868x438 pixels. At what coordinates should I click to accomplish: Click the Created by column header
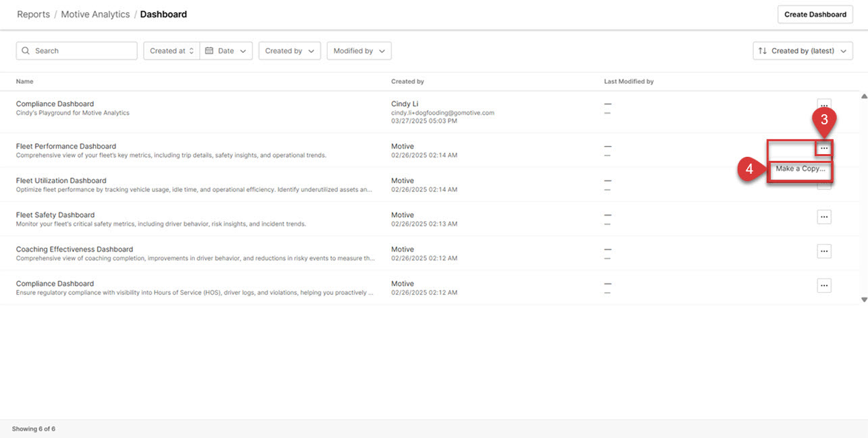coord(407,82)
